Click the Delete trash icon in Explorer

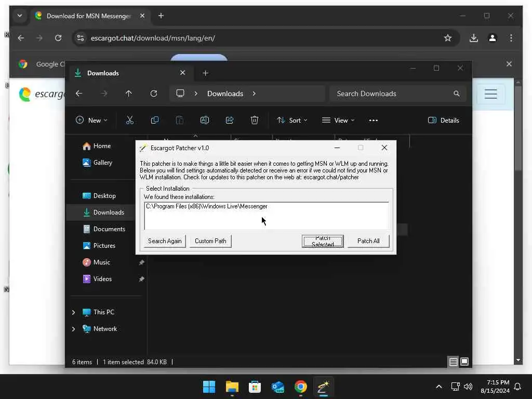point(255,120)
